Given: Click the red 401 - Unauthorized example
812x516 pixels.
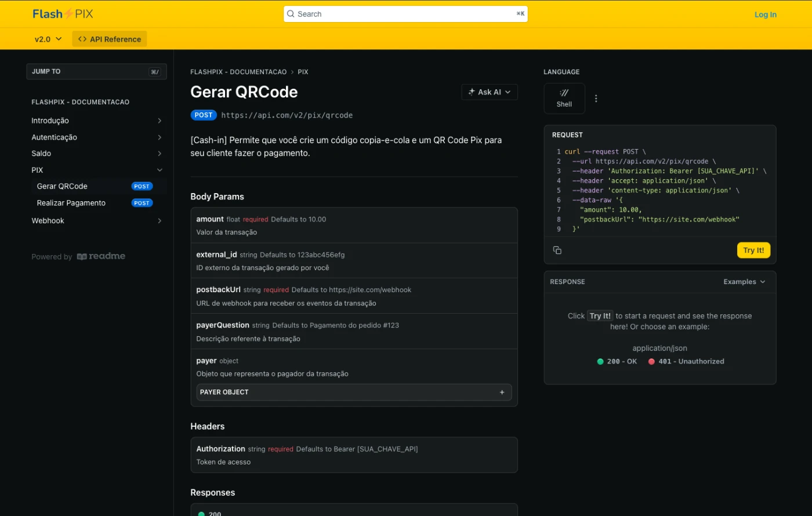Looking at the screenshot, I should [686, 361].
